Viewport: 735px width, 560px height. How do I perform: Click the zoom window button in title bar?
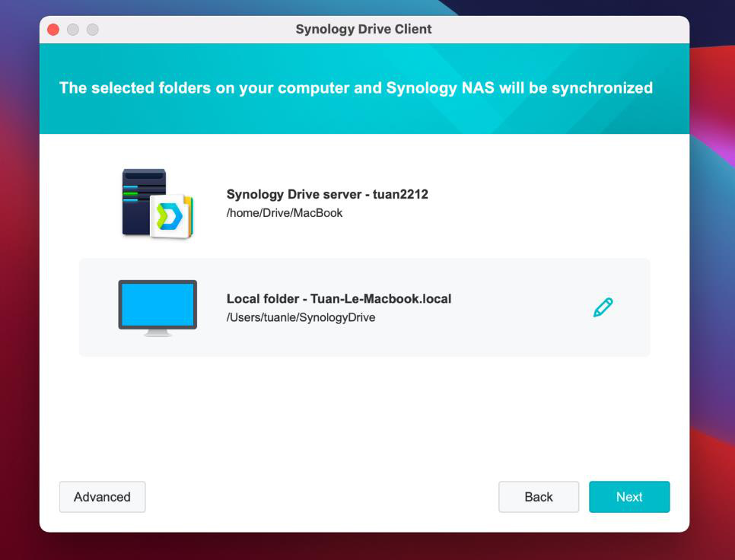(93, 30)
